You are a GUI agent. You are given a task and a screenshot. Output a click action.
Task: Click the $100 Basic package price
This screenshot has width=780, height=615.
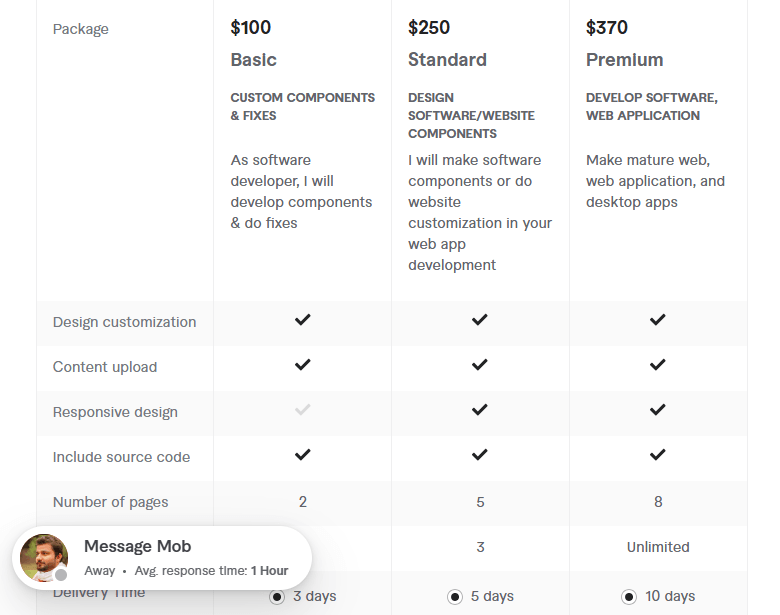pos(250,27)
